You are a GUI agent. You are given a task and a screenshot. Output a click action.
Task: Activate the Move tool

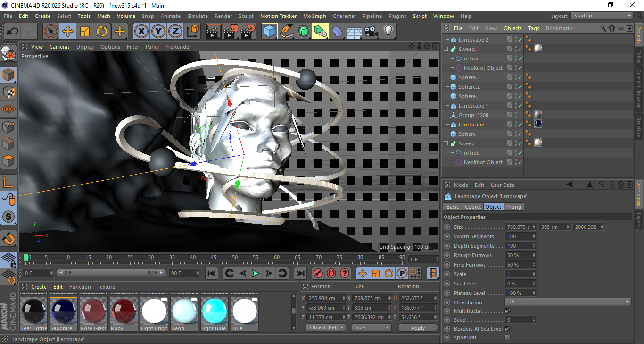click(x=68, y=32)
